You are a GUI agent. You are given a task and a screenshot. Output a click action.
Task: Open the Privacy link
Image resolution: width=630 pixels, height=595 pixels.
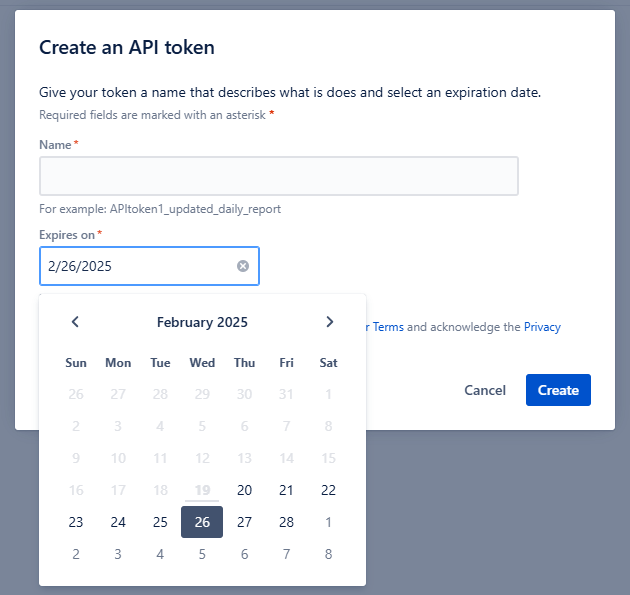[542, 327]
